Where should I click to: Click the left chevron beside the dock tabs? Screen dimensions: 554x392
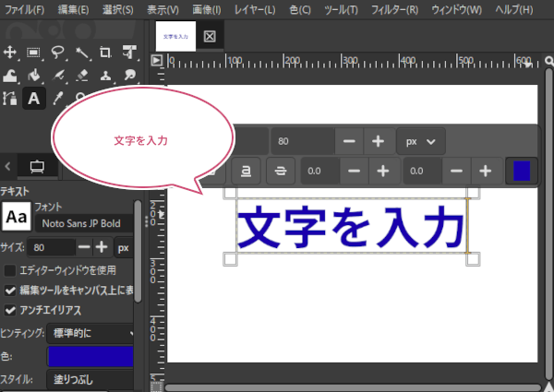coord(7,166)
